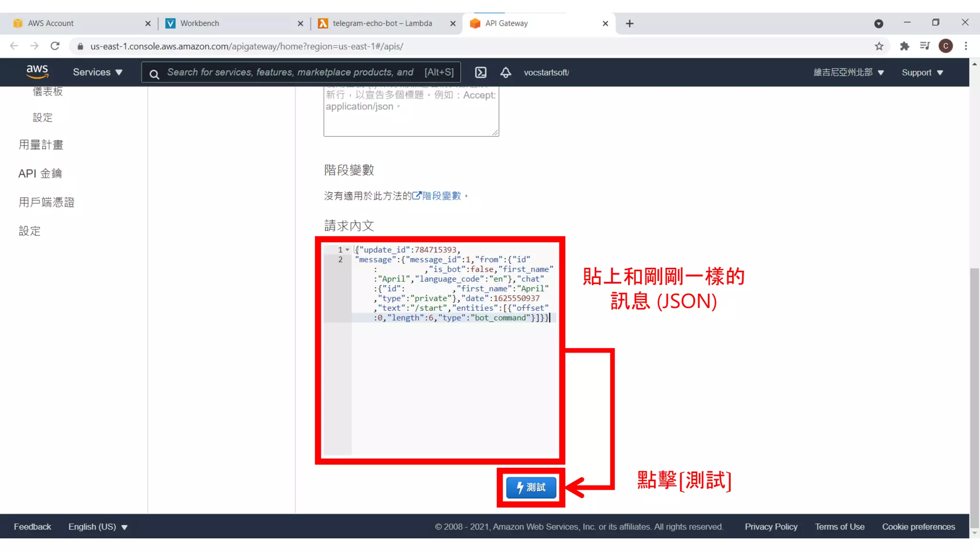Click the scrollbar down arrow
The image size is (980, 551).
[974, 532]
